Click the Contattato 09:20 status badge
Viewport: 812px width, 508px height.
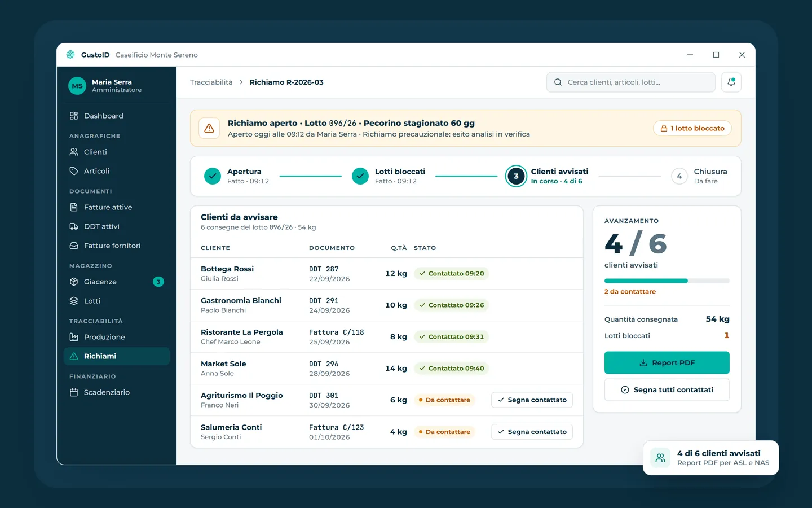451,274
